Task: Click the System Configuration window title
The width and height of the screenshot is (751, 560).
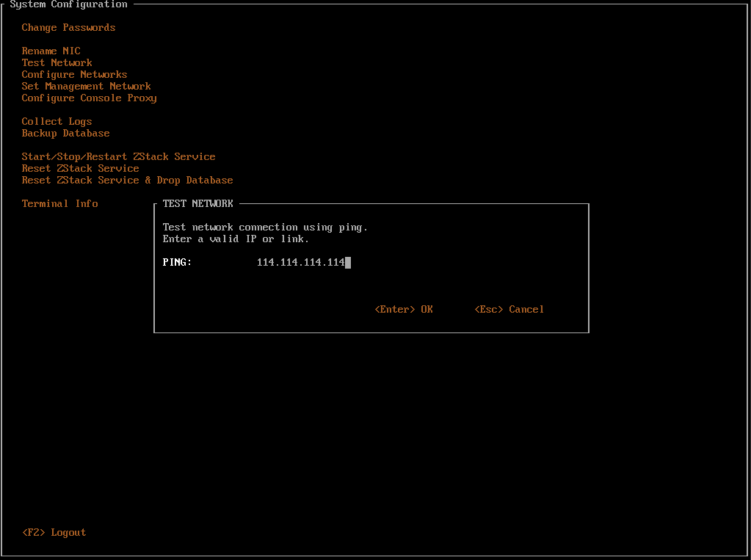Action: pyautogui.click(x=68, y=4)
